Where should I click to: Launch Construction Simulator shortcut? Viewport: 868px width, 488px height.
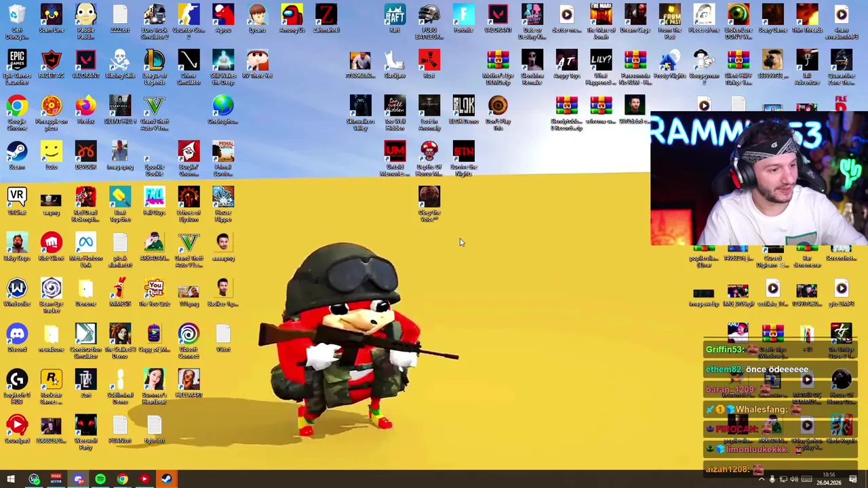tap(85, 340)
